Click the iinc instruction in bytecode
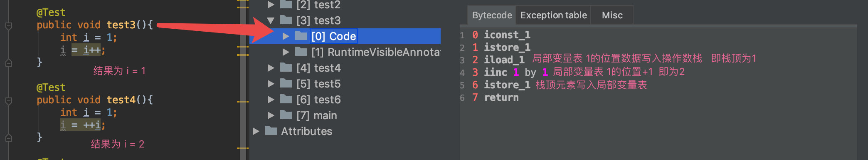 click(496, 72)
